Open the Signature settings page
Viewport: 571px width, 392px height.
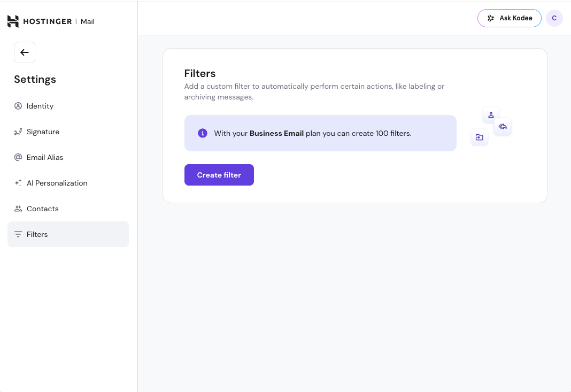click(x=43, y=132)
